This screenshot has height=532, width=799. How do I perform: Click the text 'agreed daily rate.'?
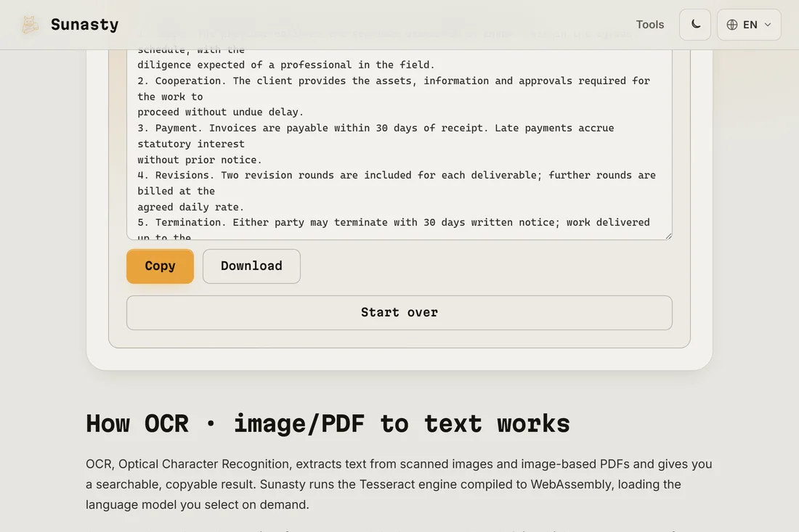(x=190, y=207)
